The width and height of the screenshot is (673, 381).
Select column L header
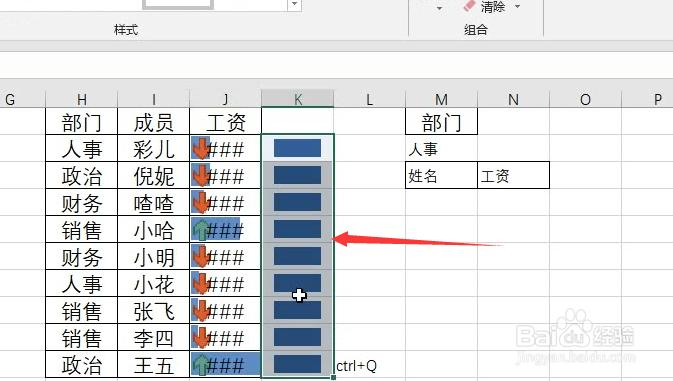370,100
